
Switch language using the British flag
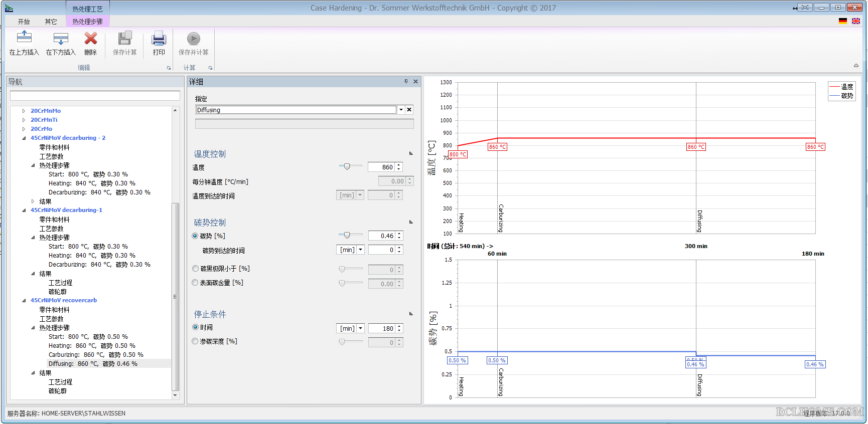click(x=856, y=21)
